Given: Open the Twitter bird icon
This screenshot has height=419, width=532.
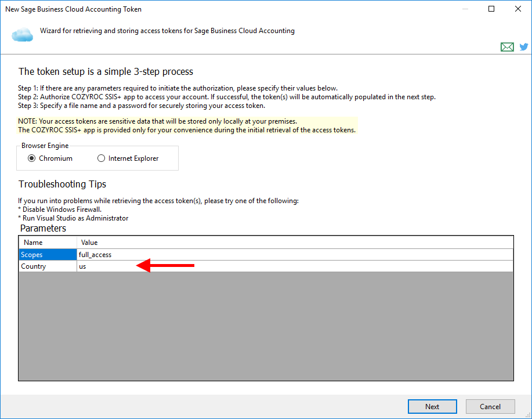Looking at the screenshot, I should coord(523,47).
